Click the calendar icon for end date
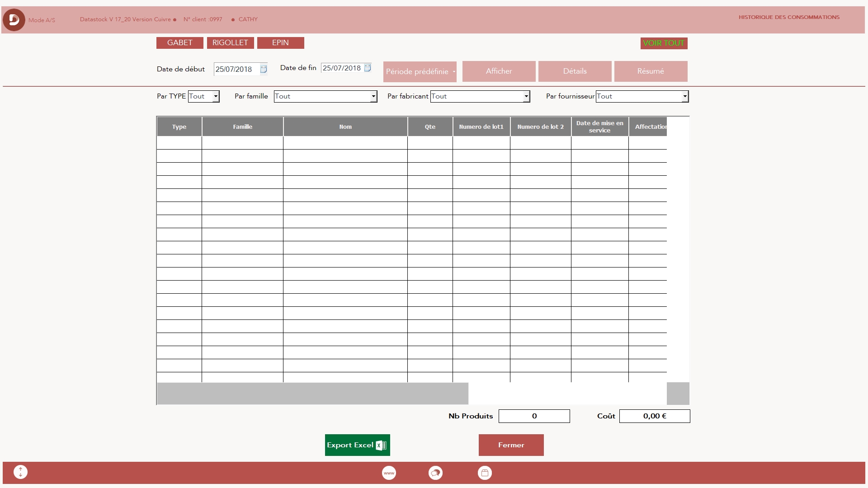 (x=368, y=67)
